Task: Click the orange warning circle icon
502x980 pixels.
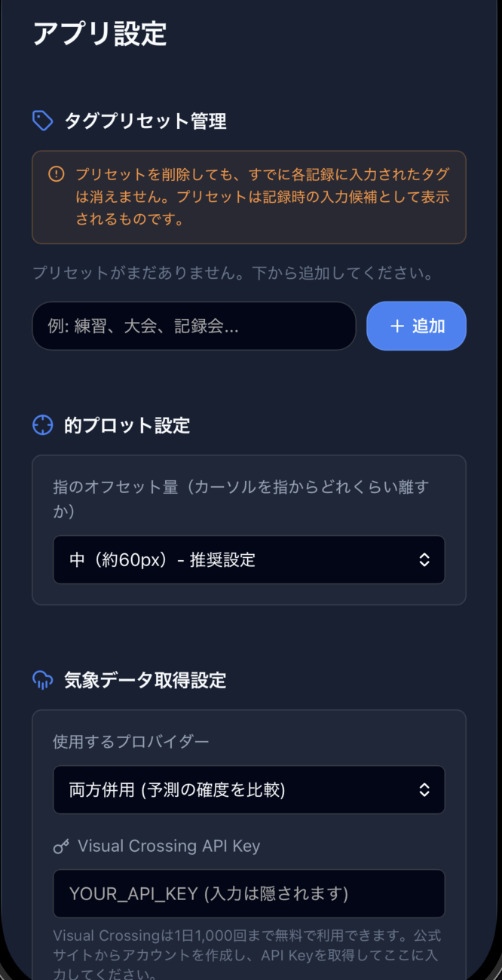Action: (x=57, y=174)
